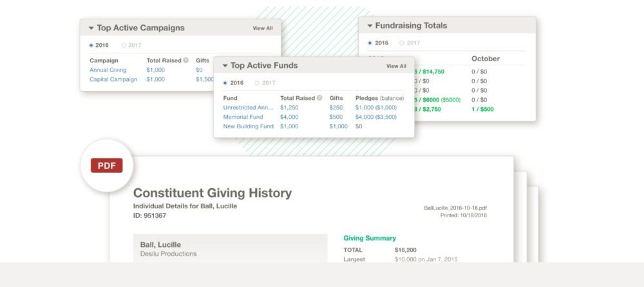Select 2016 in Top Active Campaigns
Screen dimensions: 644x287
pos(91,45)
